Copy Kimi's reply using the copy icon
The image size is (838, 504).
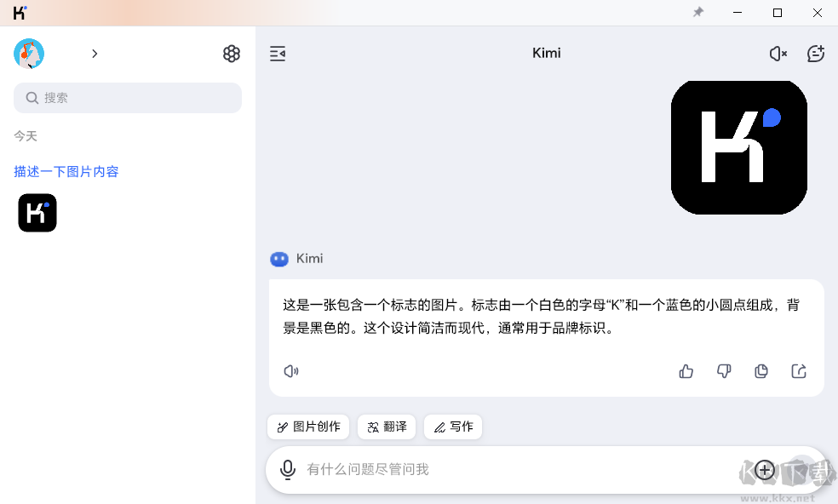[x=761, y=371]
